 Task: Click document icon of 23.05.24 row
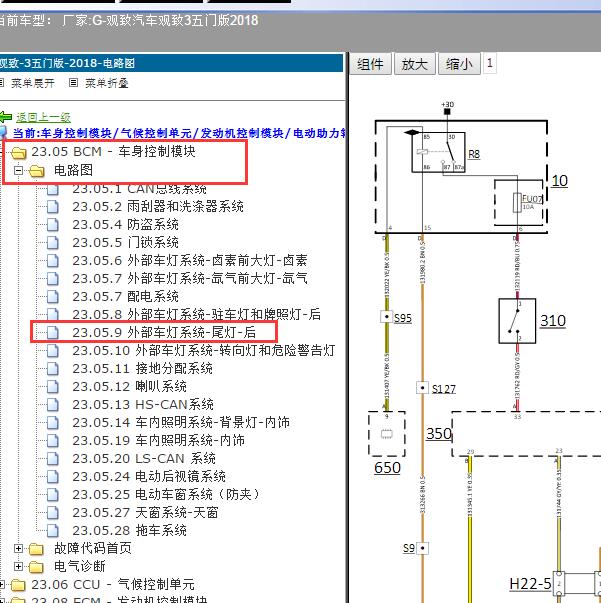(x=53, y=477)
